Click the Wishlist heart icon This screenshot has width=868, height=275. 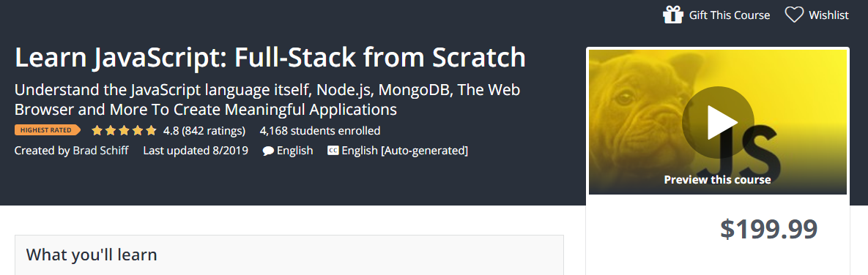[x=794, y=15]
